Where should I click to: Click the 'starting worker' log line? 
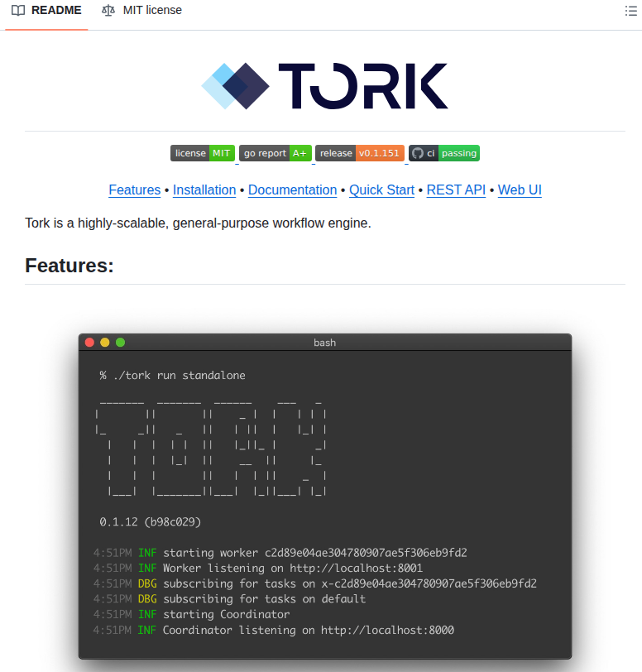tap(280, 553)
